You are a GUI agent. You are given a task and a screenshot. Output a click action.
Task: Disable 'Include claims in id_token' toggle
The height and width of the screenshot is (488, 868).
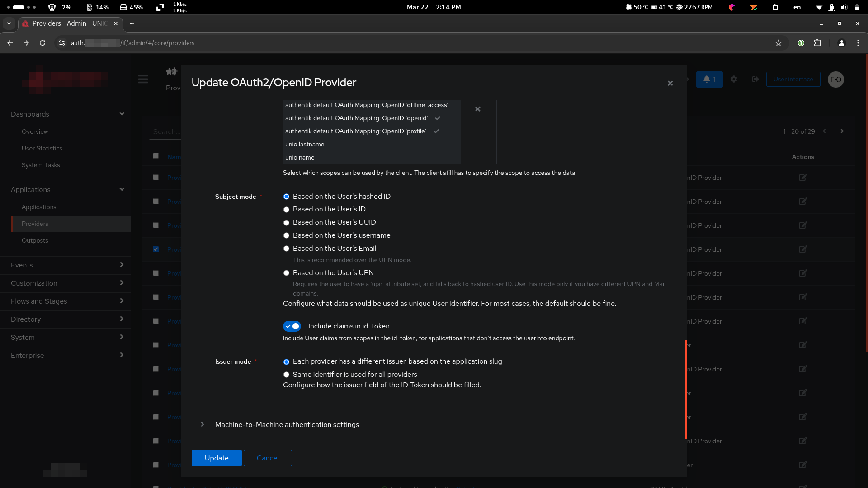292,326
